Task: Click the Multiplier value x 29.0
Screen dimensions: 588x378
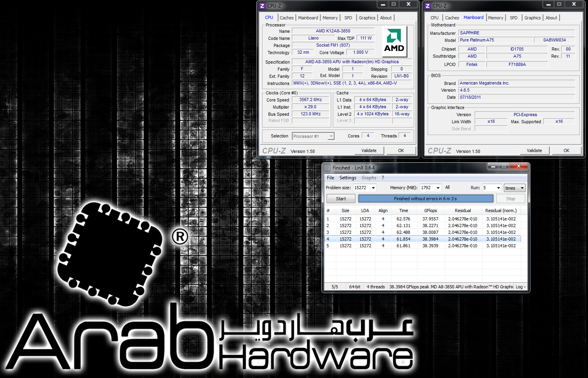Action: coord(310,107)
